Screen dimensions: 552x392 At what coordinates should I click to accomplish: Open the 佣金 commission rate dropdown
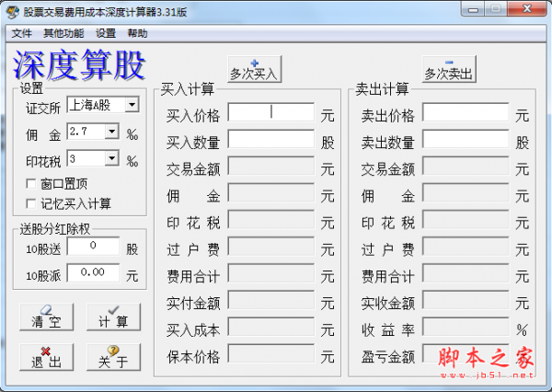click(112, 132)
